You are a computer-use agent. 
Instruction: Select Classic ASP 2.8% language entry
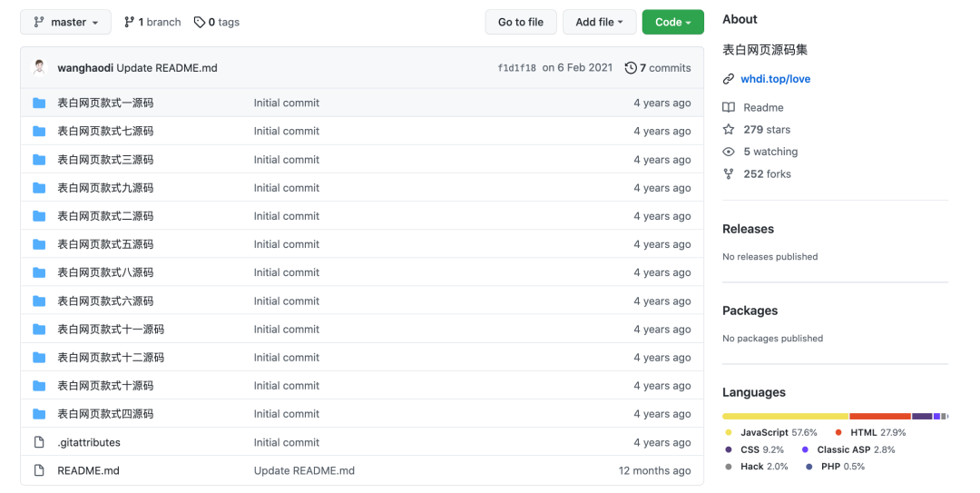[x=848, y=449]
